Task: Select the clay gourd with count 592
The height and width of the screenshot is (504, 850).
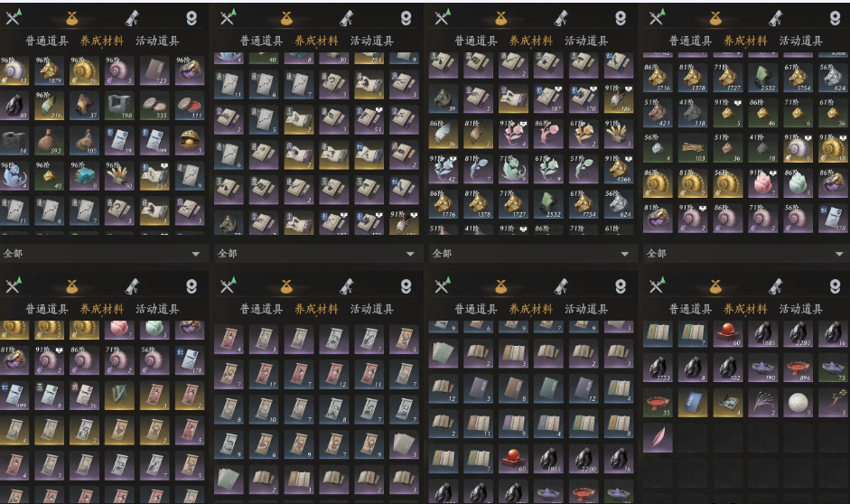Action: coord(50,141)
